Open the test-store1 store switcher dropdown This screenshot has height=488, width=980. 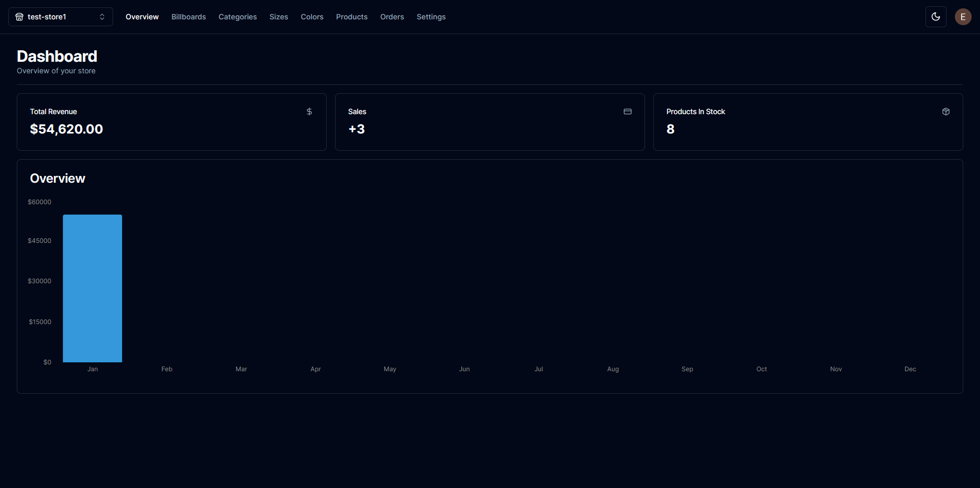coord(60,16)
